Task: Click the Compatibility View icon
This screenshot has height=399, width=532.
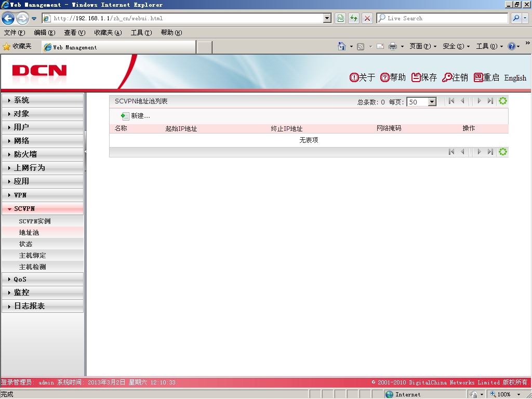Action: pos(340,18)
